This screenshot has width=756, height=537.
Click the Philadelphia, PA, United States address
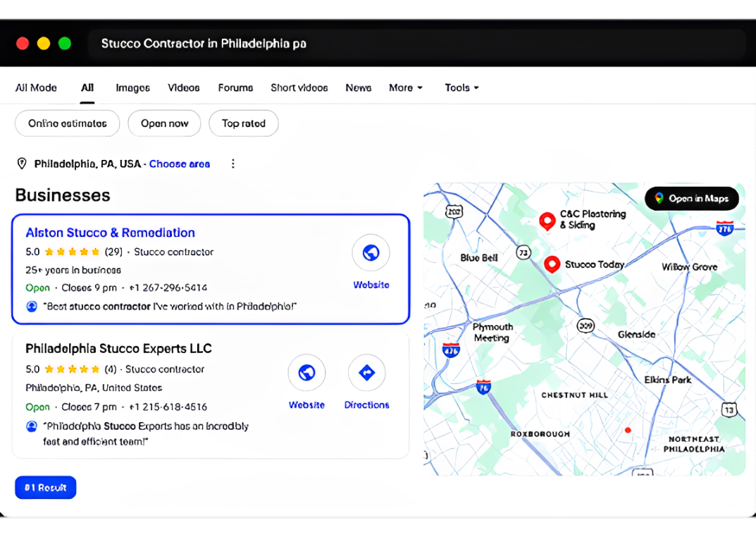[x=94, y=388]
